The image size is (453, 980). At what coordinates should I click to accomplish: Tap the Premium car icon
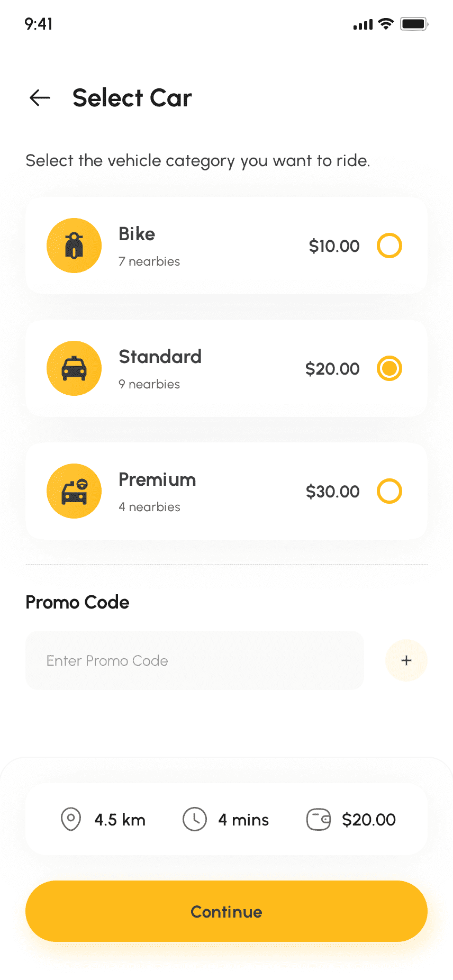(74, 491)
